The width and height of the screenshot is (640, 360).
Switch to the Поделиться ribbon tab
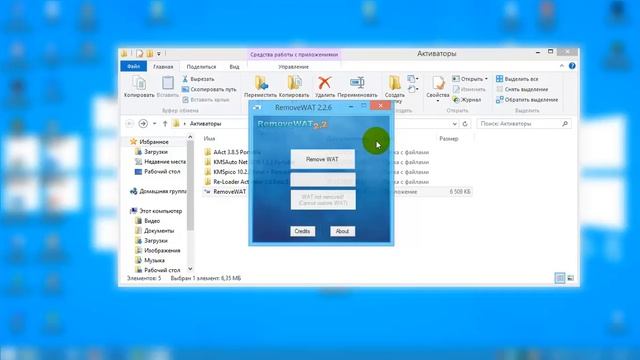click(201, 67)
